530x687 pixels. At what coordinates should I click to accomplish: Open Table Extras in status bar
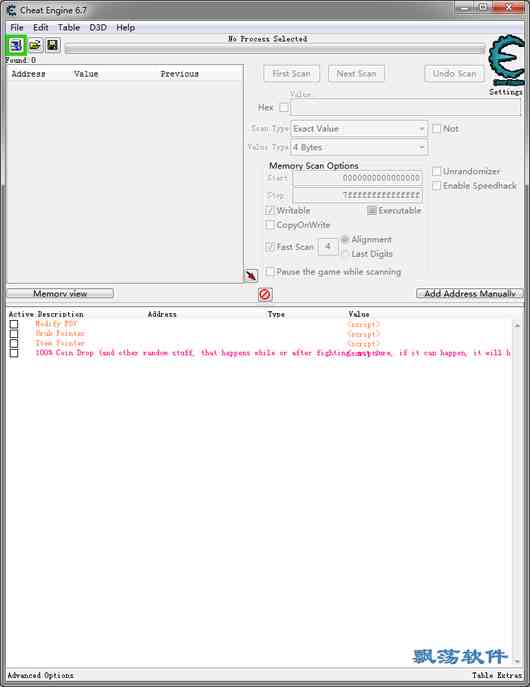pos(497,675)
